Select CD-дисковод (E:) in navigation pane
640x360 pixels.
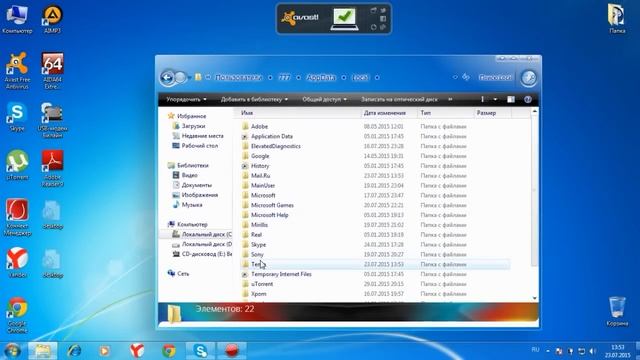202,254
